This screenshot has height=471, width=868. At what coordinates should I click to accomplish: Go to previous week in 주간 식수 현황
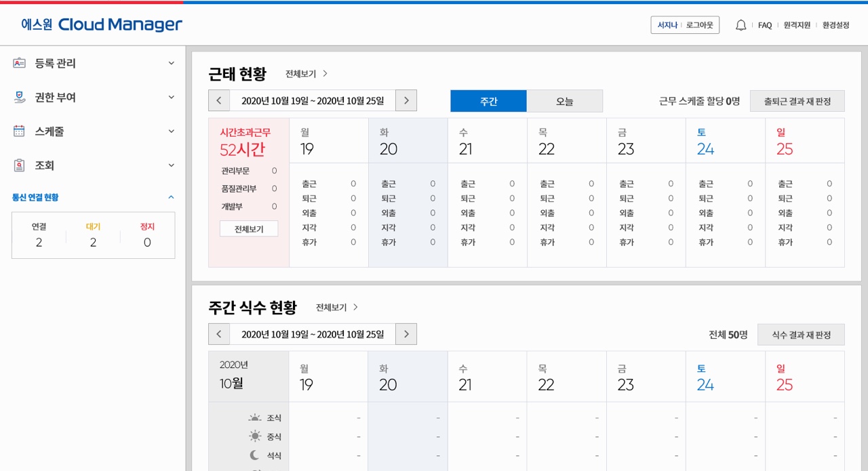[x=219, y=334]
